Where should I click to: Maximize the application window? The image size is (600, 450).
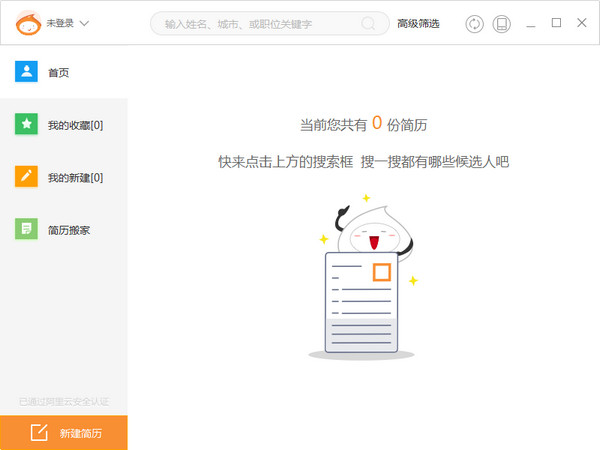point(557,23)
